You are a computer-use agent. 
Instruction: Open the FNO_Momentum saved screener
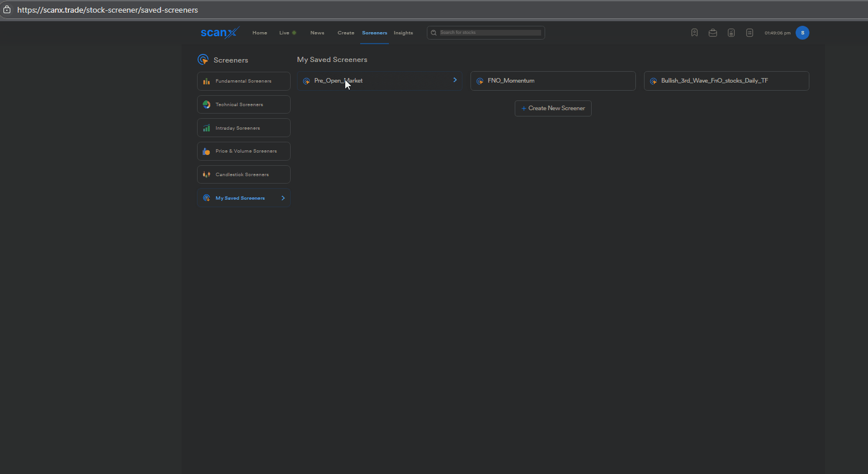point(553,81)
